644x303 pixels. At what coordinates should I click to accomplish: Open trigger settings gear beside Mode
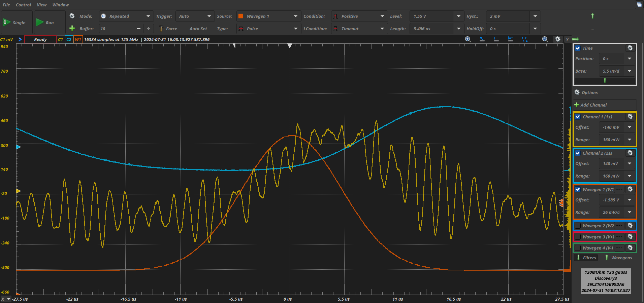click(72, 16)
